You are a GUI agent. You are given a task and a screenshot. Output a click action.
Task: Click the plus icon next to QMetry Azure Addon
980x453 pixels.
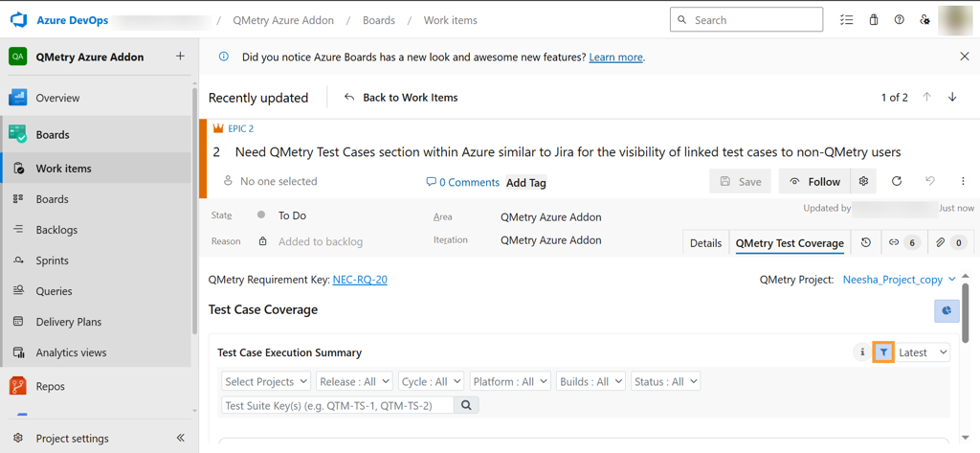pyautogui.click(x=180, y=57)
